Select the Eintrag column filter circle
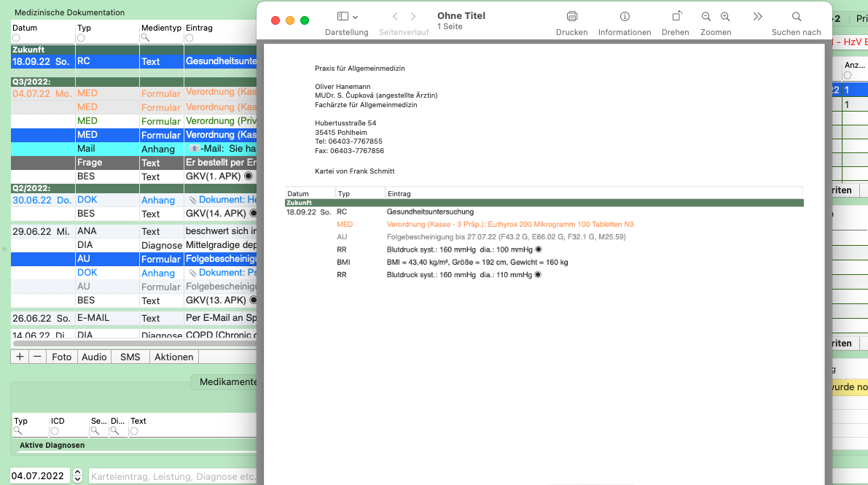 (189, 38)
